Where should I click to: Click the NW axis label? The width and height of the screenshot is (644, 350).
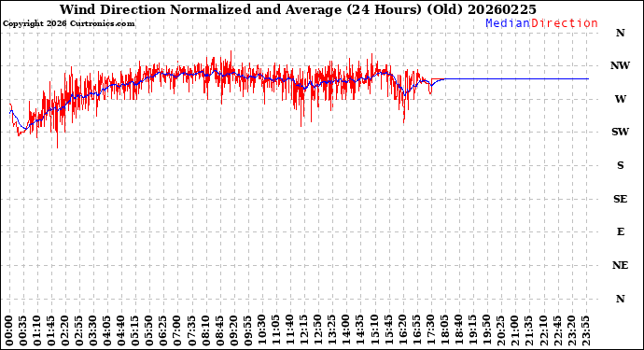(620, 65)
